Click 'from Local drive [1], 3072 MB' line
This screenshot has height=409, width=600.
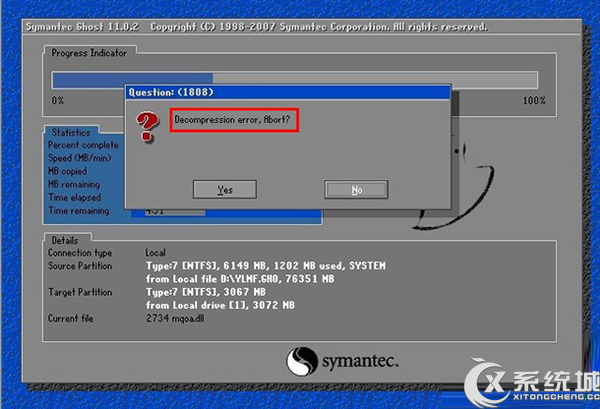point(220,305)
